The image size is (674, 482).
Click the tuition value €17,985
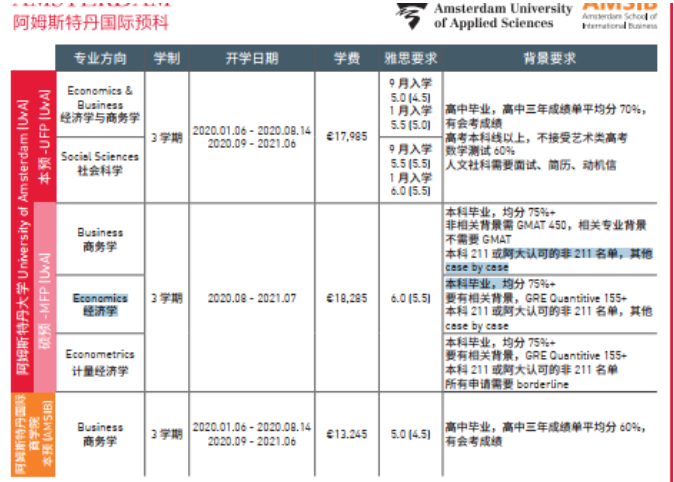[x=347, y=137]
